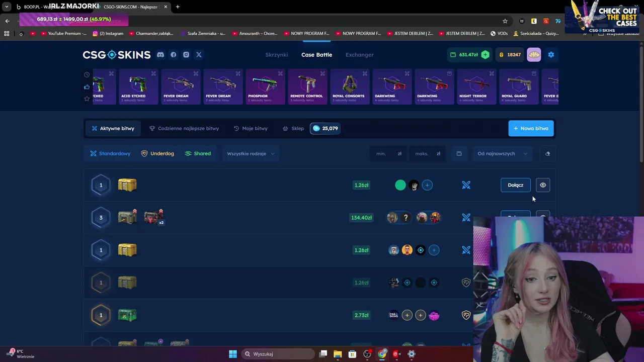The width and height of the screenshot is (644, 362).
Task: Open the Od najnowszych sort dropdown
Action: [x=502, y=153]
